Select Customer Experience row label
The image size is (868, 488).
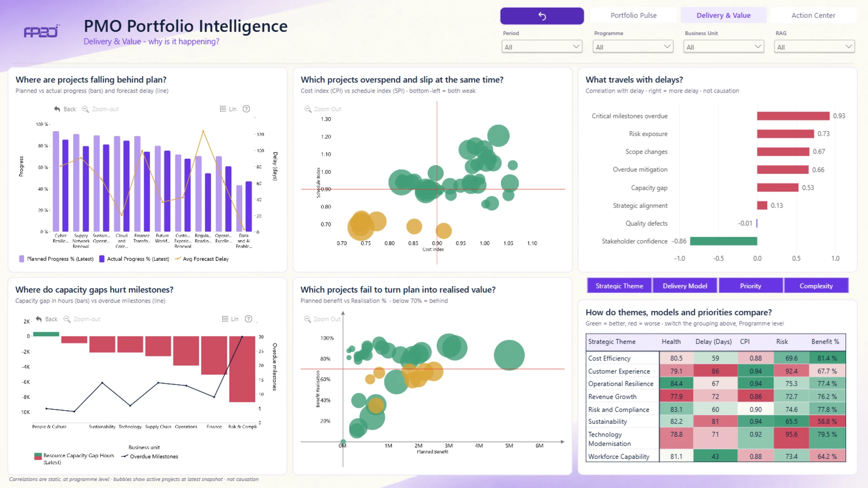click(x=619, y=371)
